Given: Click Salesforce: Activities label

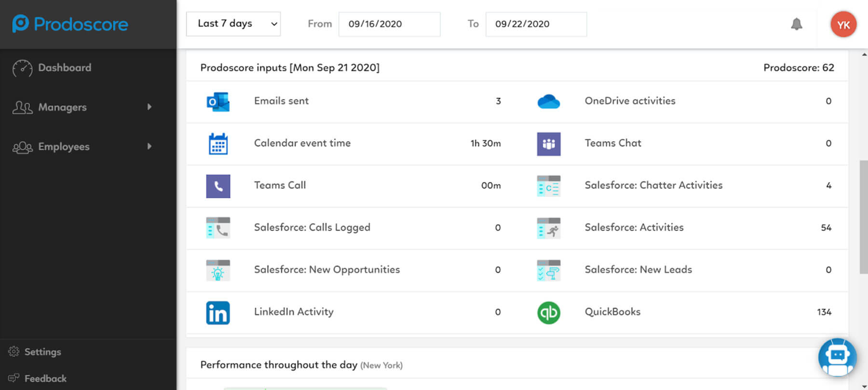Looking at the screenshot, I should click(x=634, y=227).
